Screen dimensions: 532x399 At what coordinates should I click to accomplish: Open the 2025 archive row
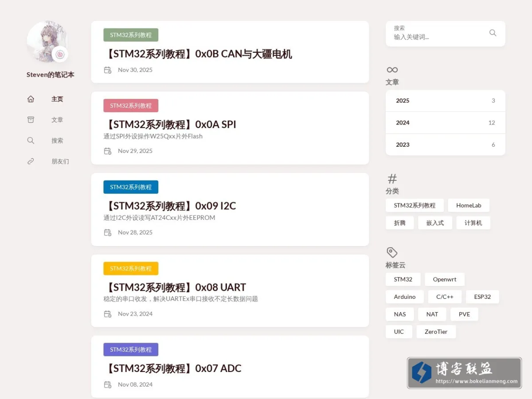tap(446, 101)
